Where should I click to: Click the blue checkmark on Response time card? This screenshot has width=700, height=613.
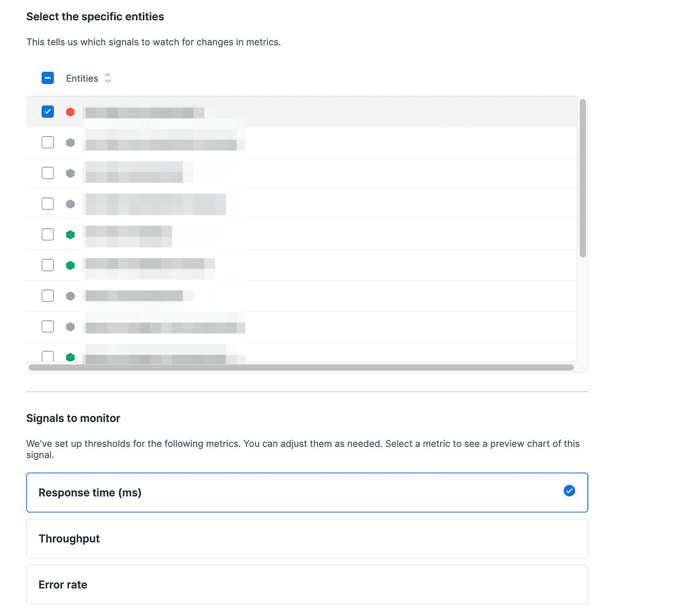point(569,490)
